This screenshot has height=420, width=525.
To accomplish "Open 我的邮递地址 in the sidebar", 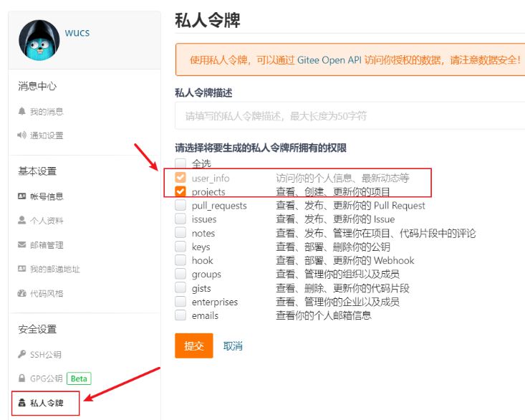I will [x=54, y=269].
